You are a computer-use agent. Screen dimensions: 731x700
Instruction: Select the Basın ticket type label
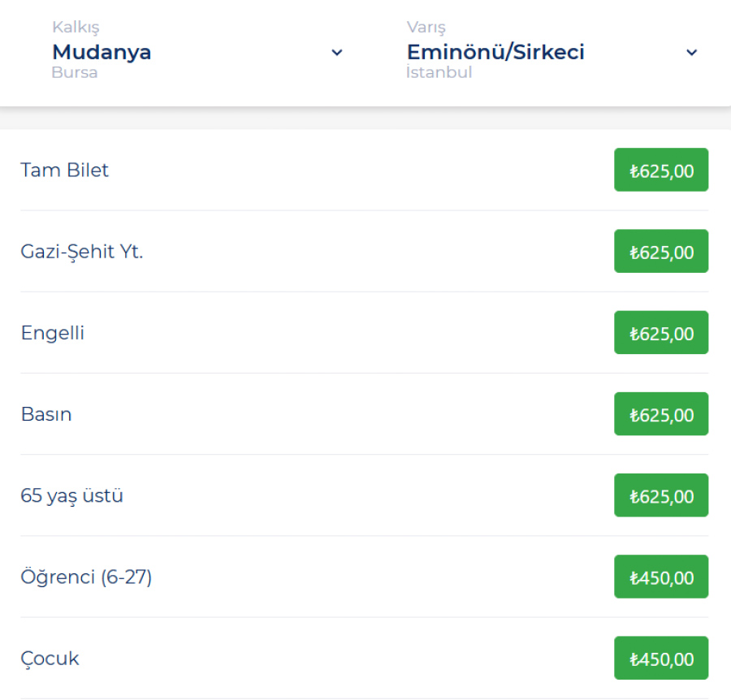[x=46, y=414]
